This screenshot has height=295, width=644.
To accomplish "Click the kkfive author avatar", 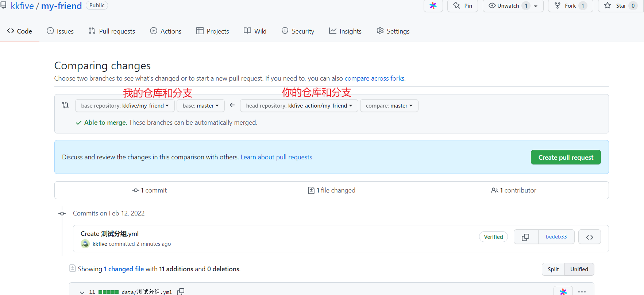I will (85, 244).
